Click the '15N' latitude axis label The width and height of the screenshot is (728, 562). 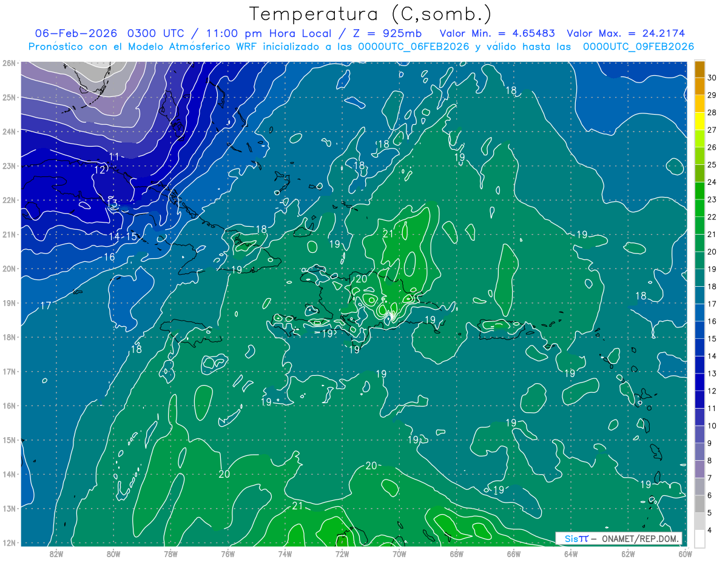click(x=8, y=440)
